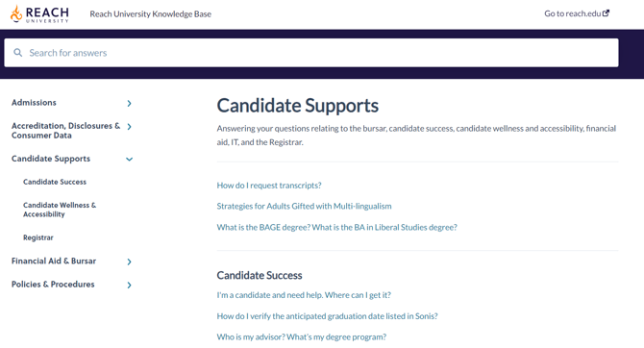Open 'Who is my advisor?' article

[x=302, y=336]
